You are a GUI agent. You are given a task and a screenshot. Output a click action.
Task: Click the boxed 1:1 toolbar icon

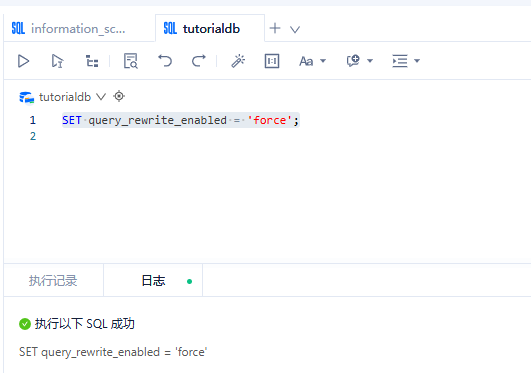click(x=272, y=61)
